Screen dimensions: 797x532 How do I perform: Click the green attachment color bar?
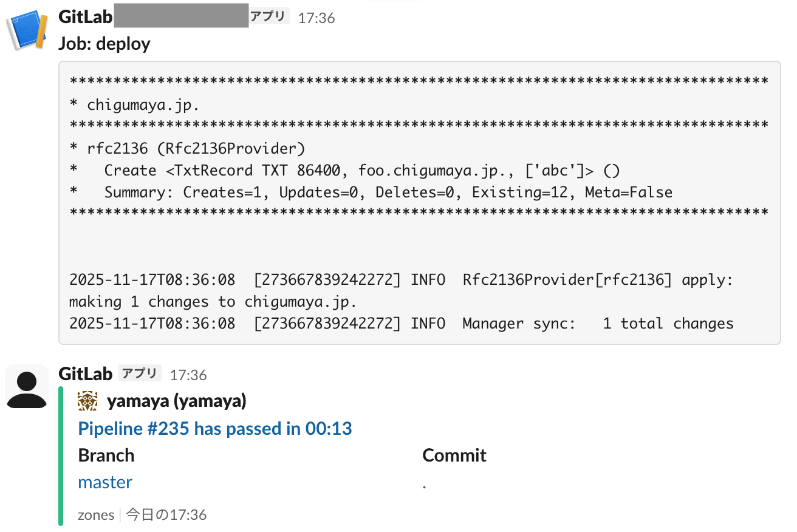pos(61,455)
